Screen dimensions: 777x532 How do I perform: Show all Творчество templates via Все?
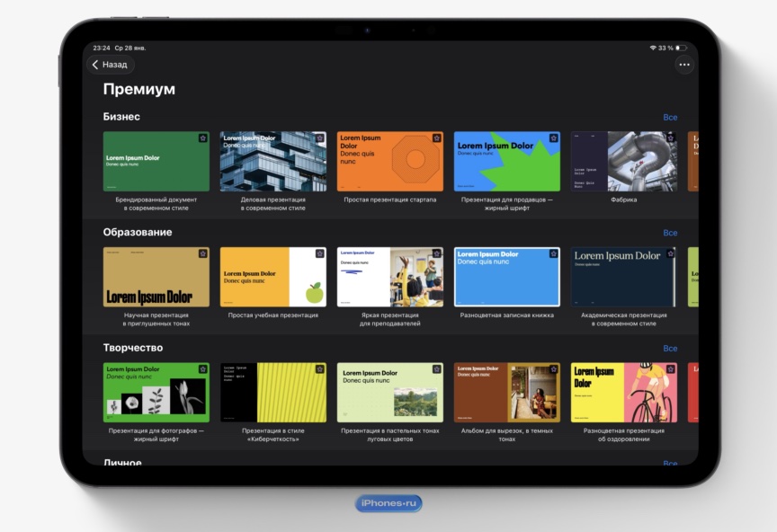click(670, 349)
